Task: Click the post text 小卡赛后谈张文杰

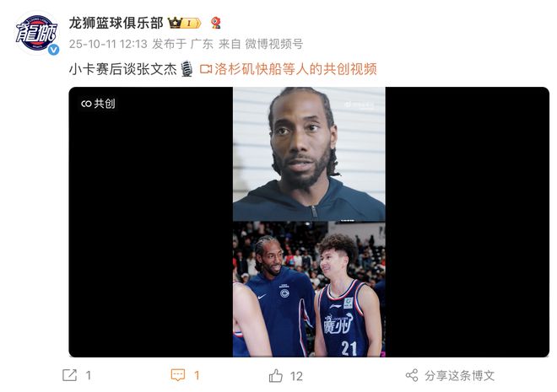Action: pyautogui.click(x=123, y=69)
